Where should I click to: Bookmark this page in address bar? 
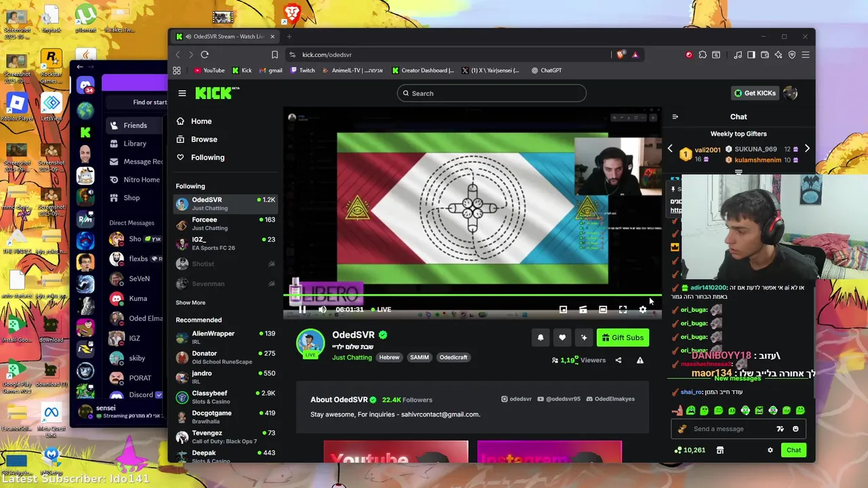[275, 55]
